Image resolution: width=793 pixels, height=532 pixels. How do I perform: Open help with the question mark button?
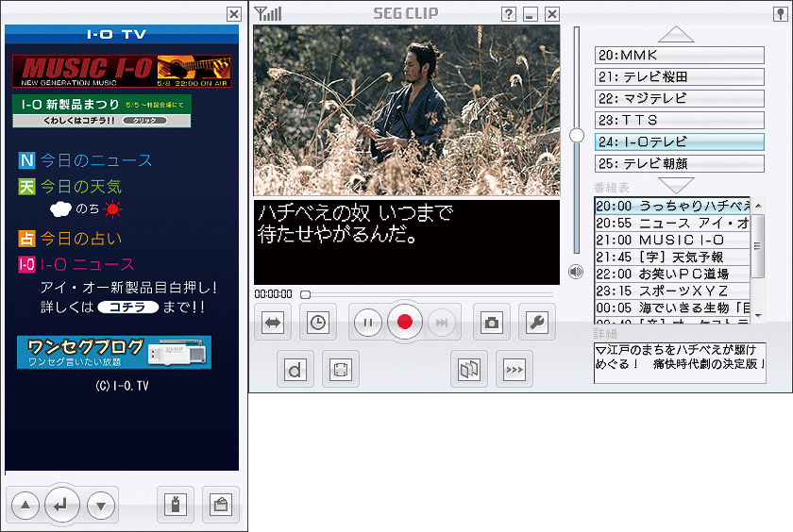[508, 14]
